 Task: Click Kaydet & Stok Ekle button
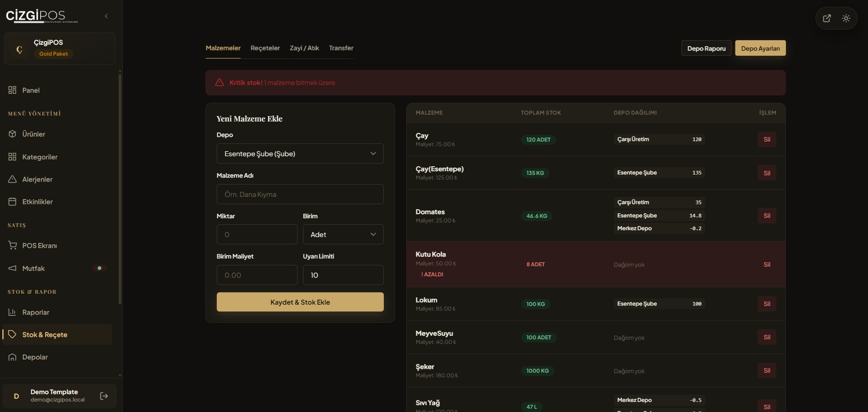[300, 302]
